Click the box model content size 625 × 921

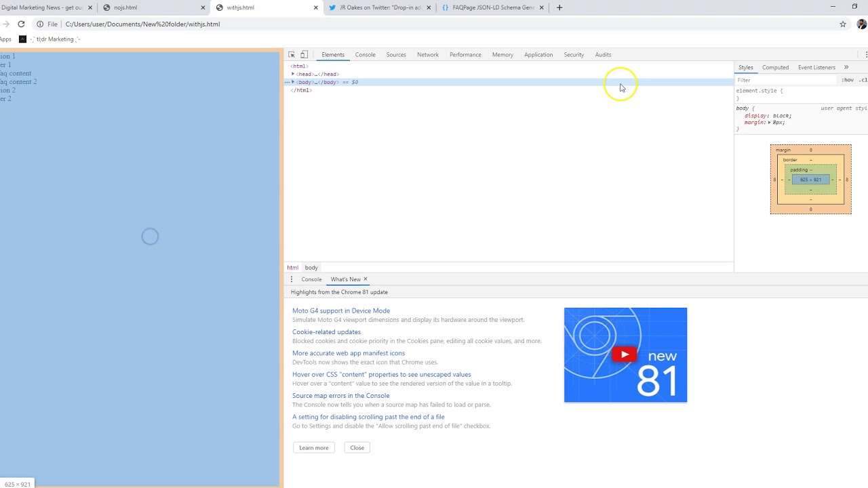click(x=810, y=180)
